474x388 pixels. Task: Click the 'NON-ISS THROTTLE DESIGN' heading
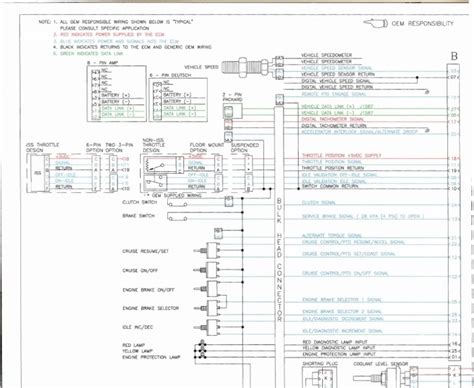tap(154, 145)
